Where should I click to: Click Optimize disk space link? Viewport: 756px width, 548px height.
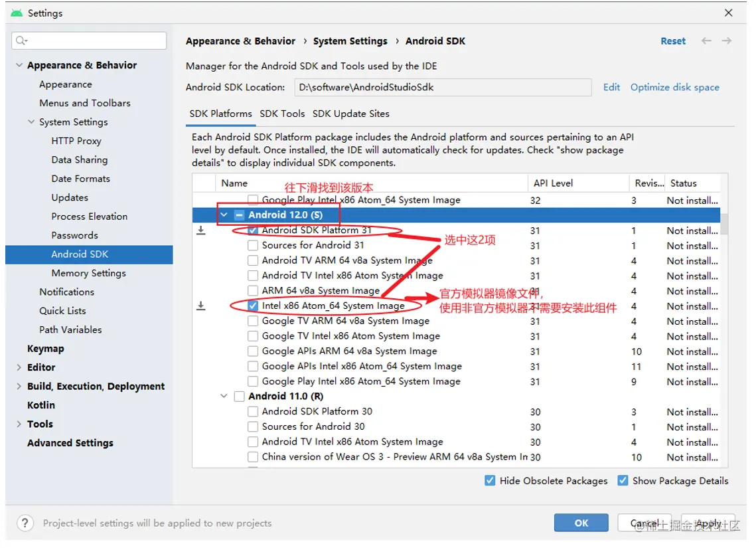pos(674,87)
